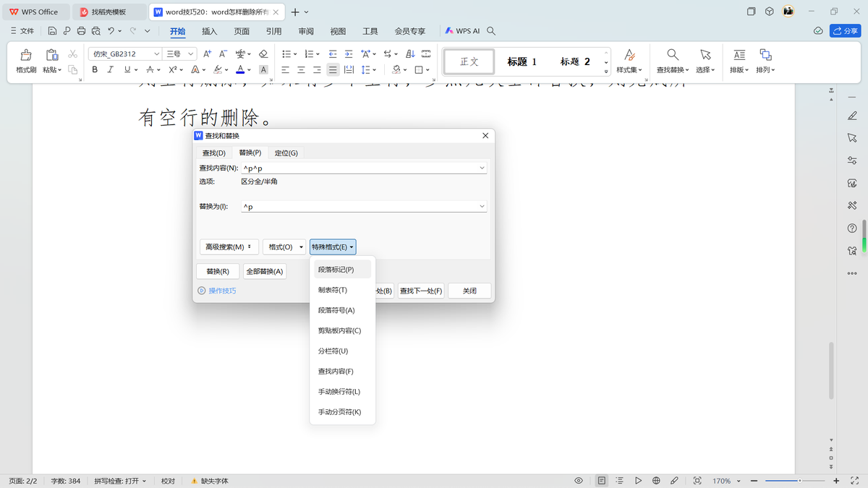The image size is (868, 488).
Task: Open the 排版 layout dropdown
Action: tap(739, 70)
